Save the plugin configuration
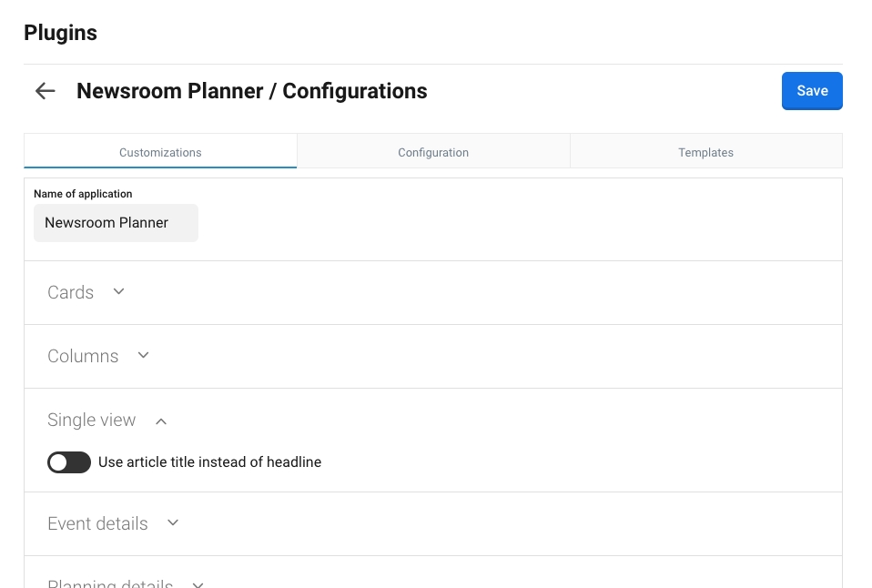Image resolution: width=872 pixels, height=588 pixels. pyautogui.click(x=812, y=91)
